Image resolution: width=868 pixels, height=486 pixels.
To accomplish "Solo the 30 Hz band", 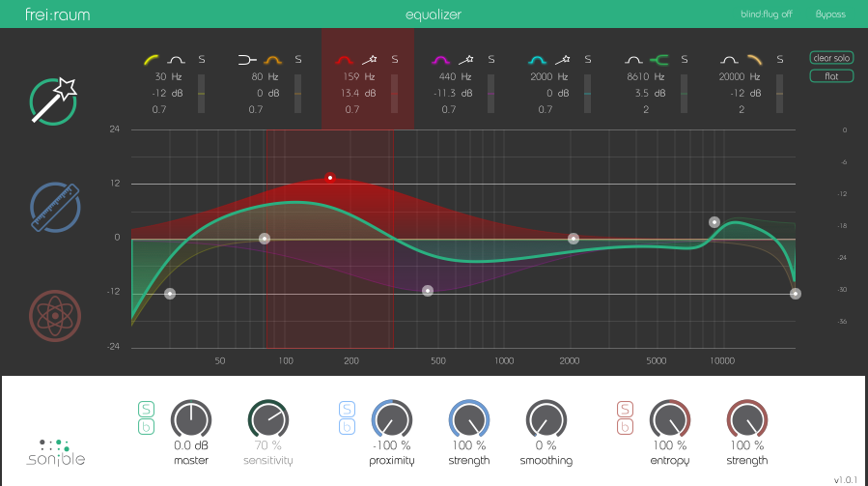I will coord(202,59).
